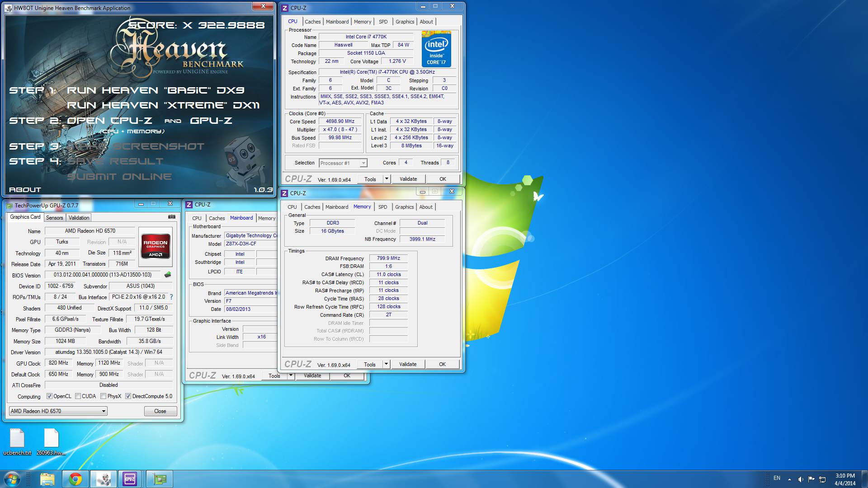Click Submit Online in Heaven Benchmark
Viewport: 868px width, 488px height.
click(119, 177)
